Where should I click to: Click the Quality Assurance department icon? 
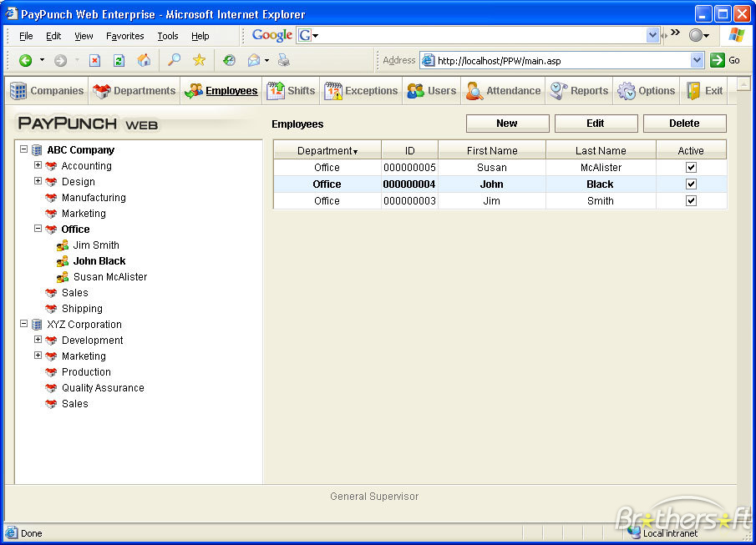(51, 388)
